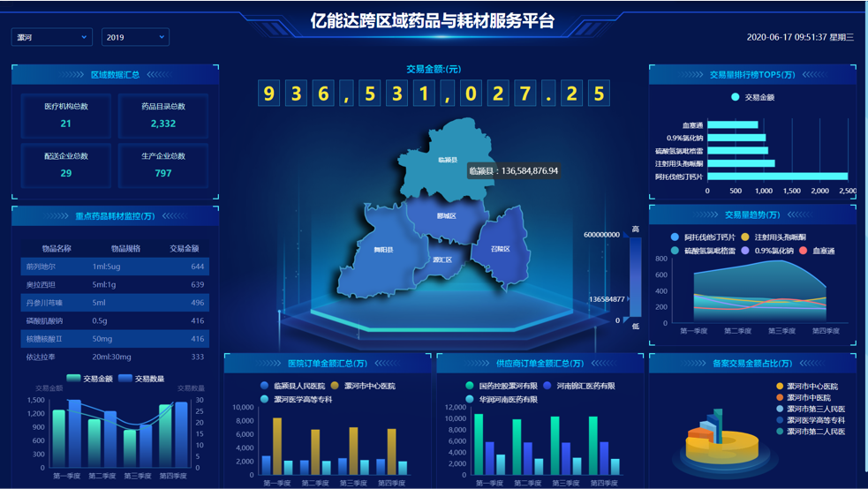868x489 pixels.
Task: Select 舞阳县 region on the map
Action: 382,251
